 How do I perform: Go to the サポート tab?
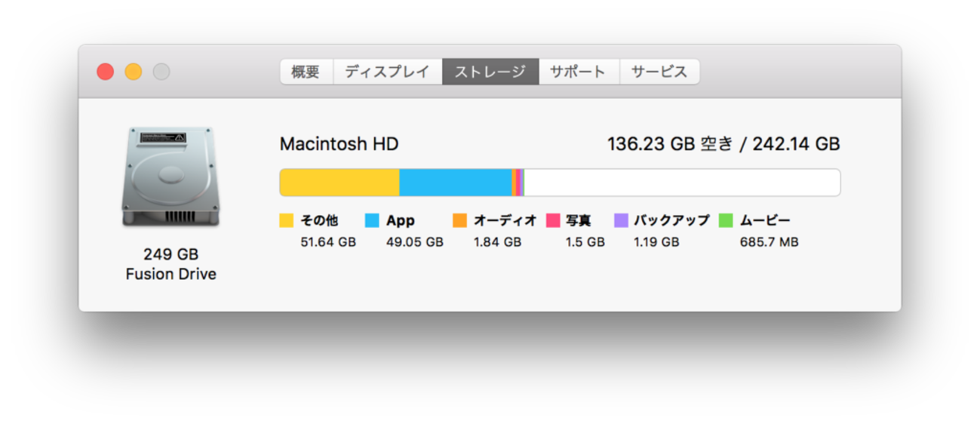[579, 72]
